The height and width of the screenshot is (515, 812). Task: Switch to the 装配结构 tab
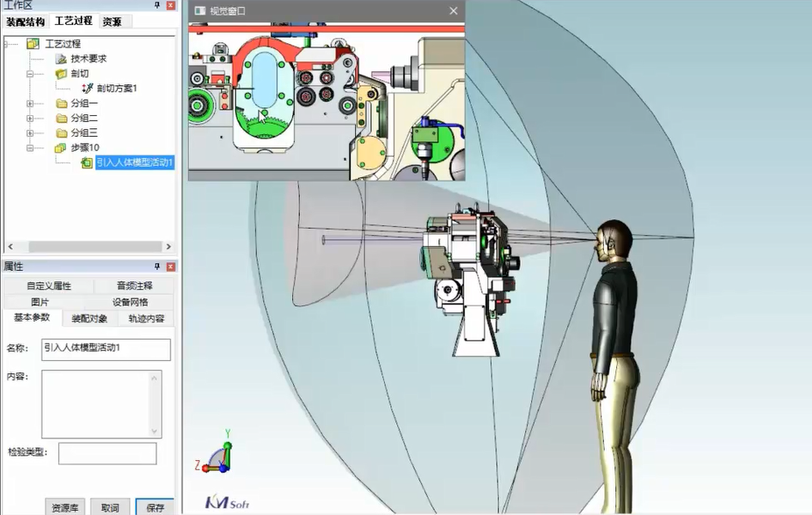tap(25, 21)
